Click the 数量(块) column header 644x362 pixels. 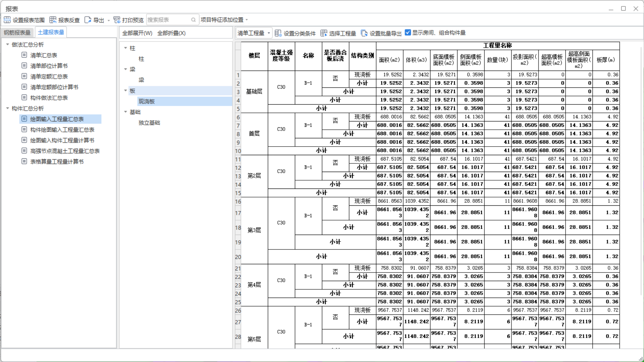[498, 60]
